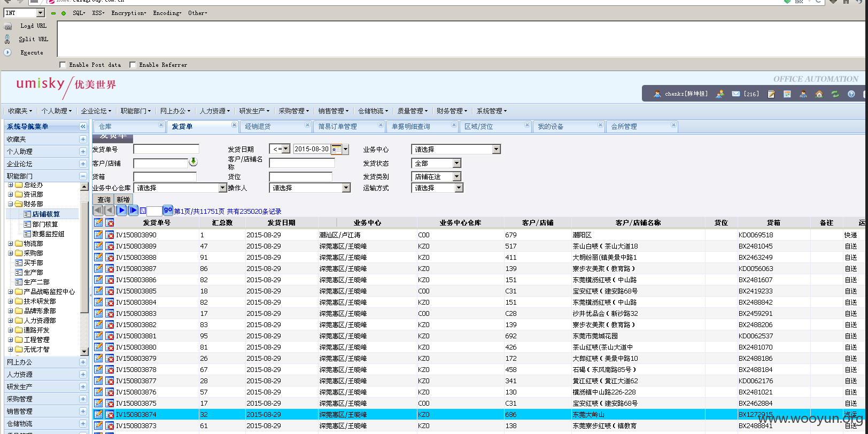Click the green download arrow beside 客户/店铺
This screenshot has width=868, height=434.
193,161
